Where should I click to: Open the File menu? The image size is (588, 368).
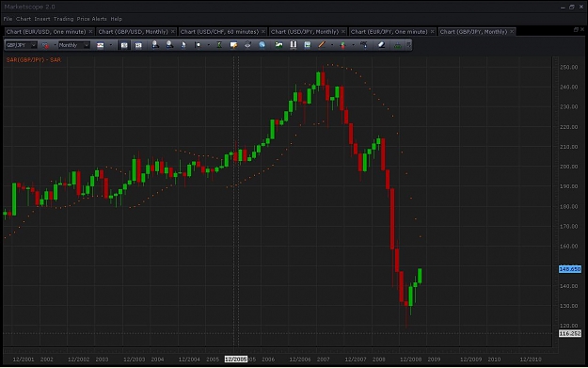pos(8,19)
